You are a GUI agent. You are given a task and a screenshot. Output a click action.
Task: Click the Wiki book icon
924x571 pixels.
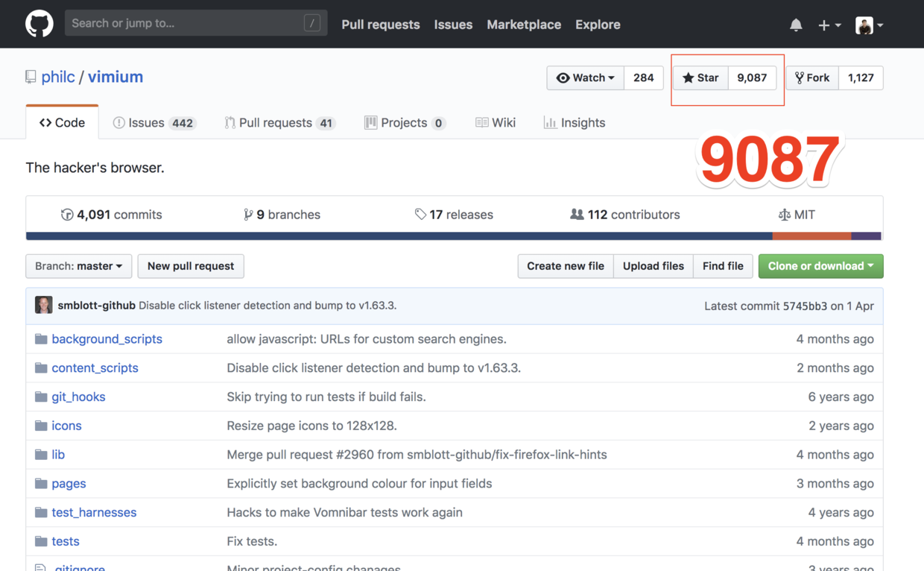coord(482,123)
